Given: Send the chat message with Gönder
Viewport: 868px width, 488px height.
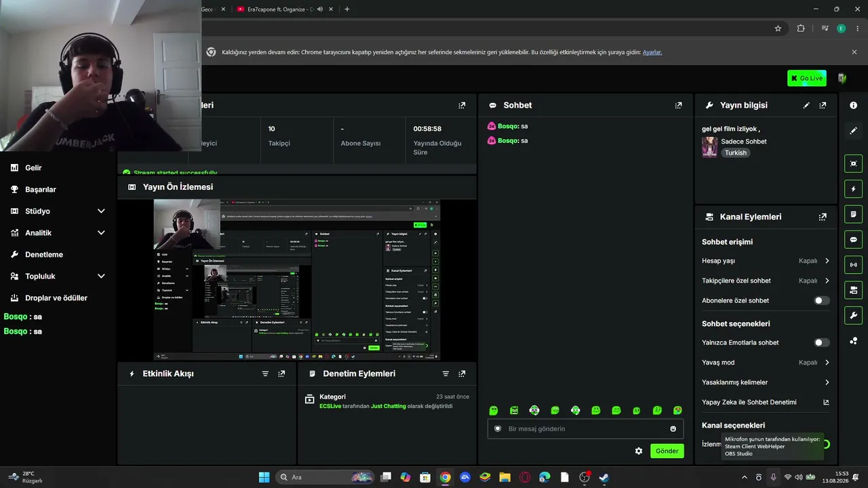Looking at the screenshot, I should coord(667,451).
